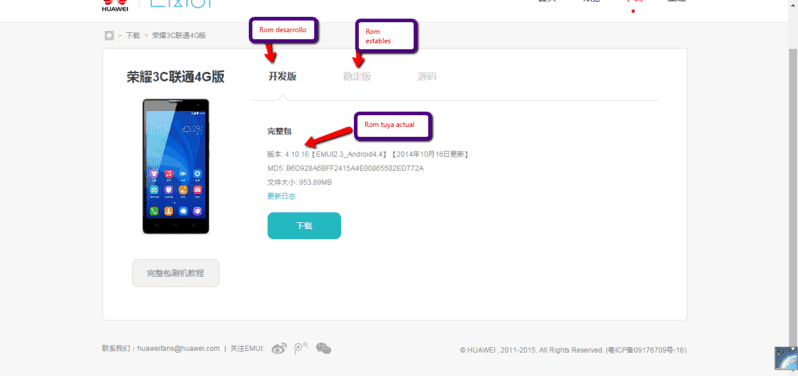Click the home icon in breadcrumb
Screen dimensions: 798x376
click(109, 36)
